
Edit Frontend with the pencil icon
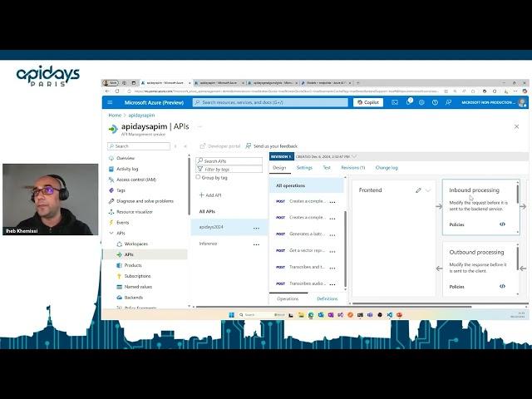[418, 190]
